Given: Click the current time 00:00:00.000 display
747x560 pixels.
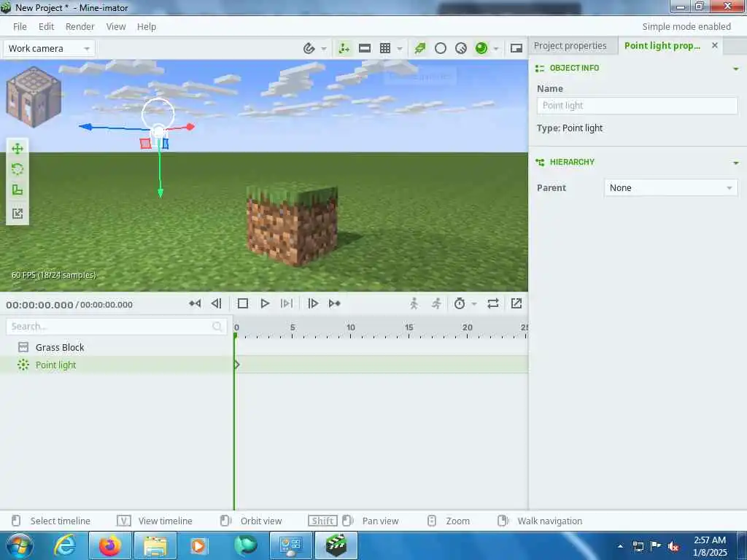Looking at the screenshot, I should [x=39, y=305].
